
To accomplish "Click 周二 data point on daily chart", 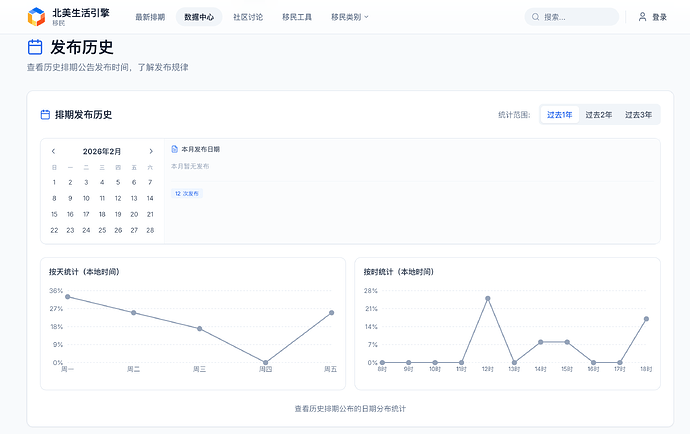I will click(134, 313).
